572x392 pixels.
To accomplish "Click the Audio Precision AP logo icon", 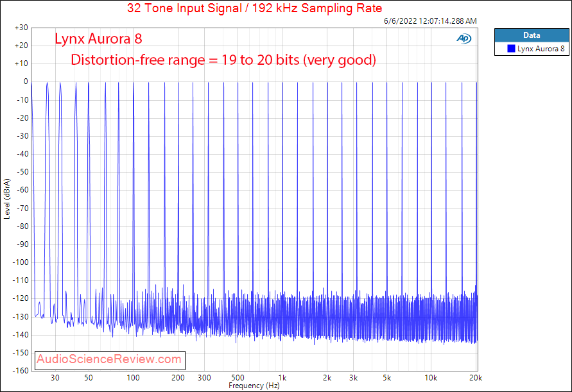I will point(464,38).
